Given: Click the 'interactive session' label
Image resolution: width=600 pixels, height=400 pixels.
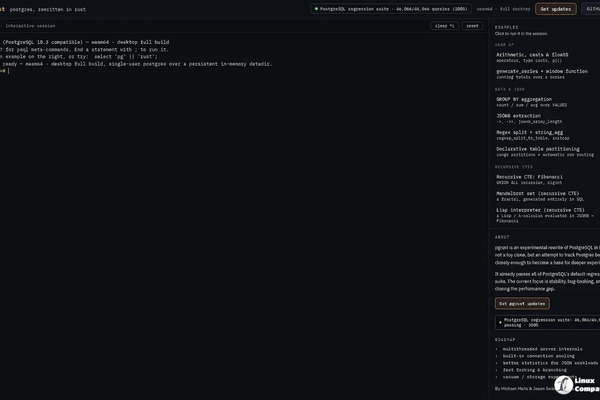Looking at the screenshot, I should [30, 26].
